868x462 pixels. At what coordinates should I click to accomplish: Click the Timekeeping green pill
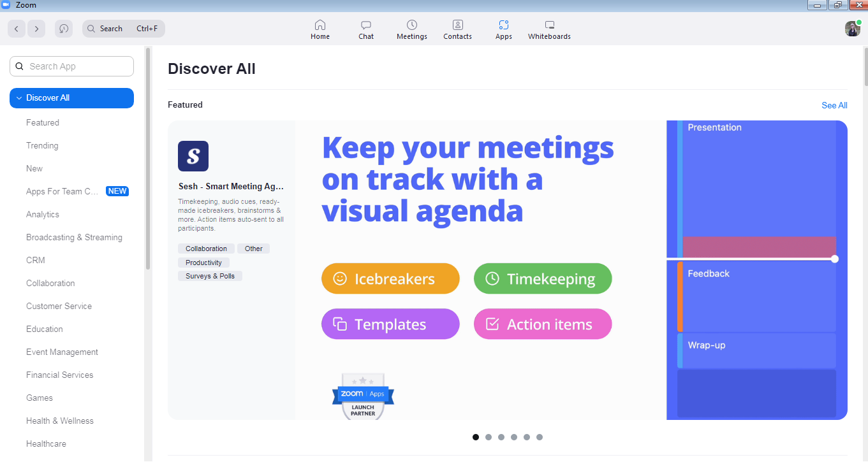(x=543, y=278)
